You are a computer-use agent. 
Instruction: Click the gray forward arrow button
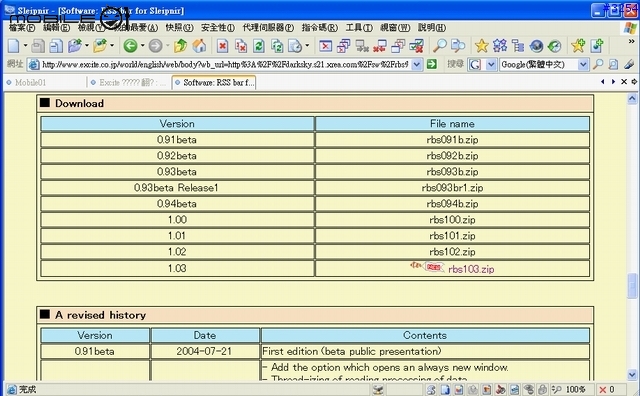point(156,46)
